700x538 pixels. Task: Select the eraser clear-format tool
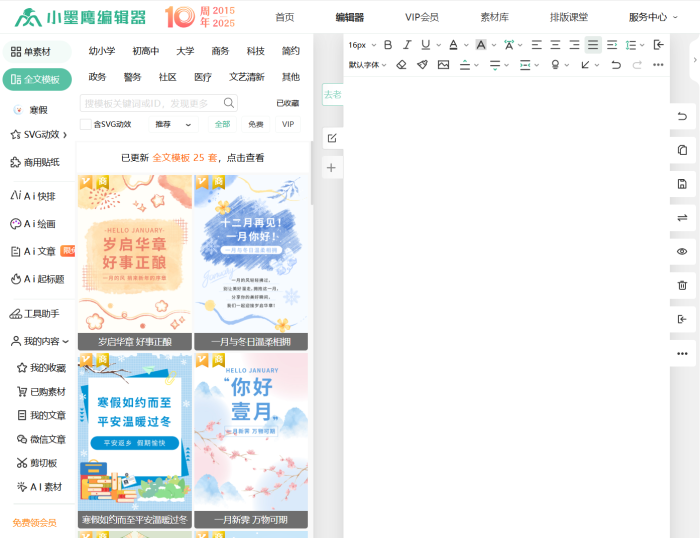coord(401,65)
